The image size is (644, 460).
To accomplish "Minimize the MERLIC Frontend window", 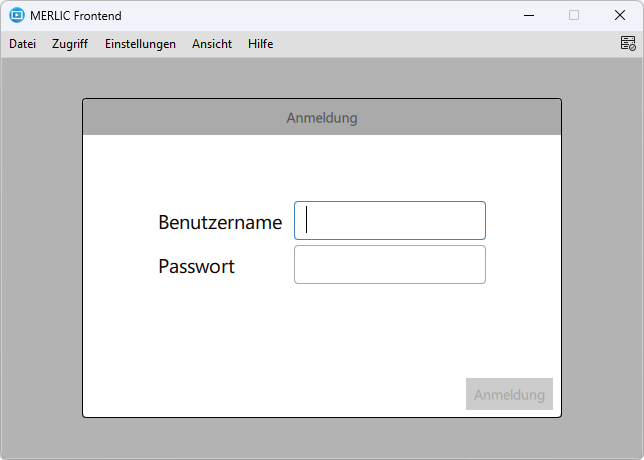I will tap(528, 15).
